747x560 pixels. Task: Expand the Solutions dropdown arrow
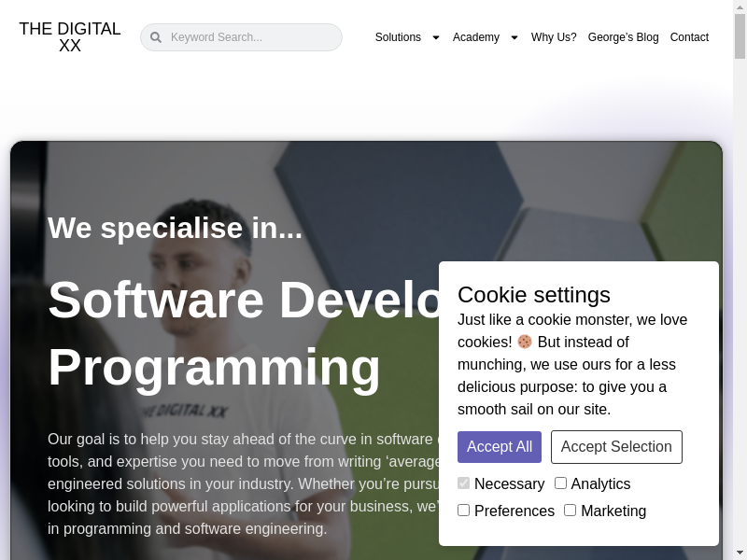tap(435, 38)
